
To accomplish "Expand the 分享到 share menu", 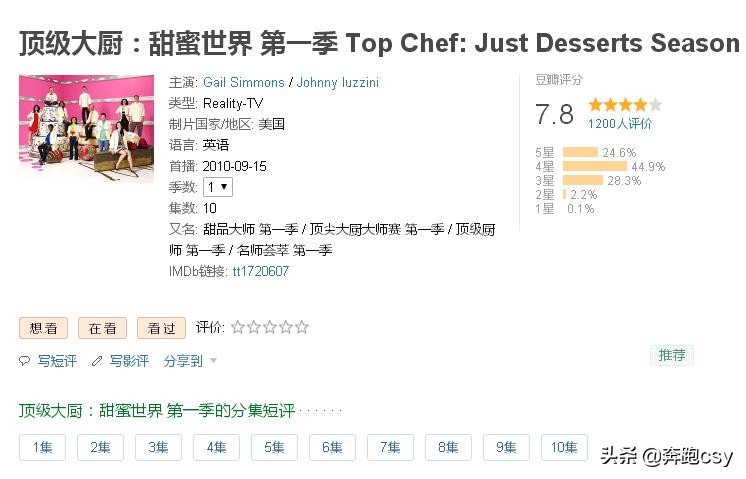I will point(190,361).
